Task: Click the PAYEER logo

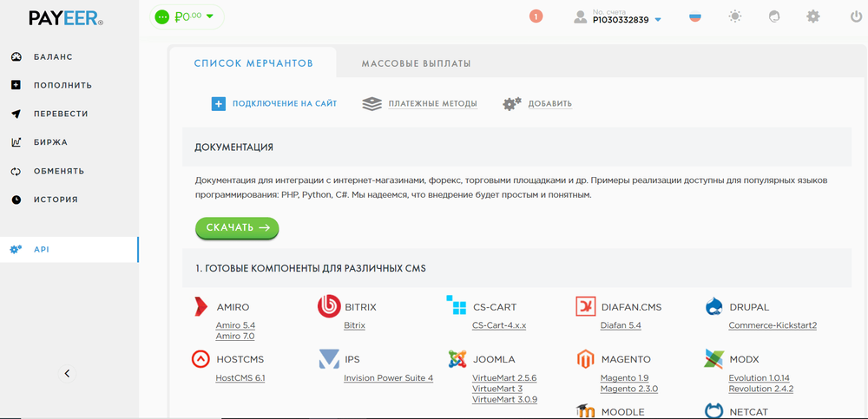Action: [x=66, y=18]
